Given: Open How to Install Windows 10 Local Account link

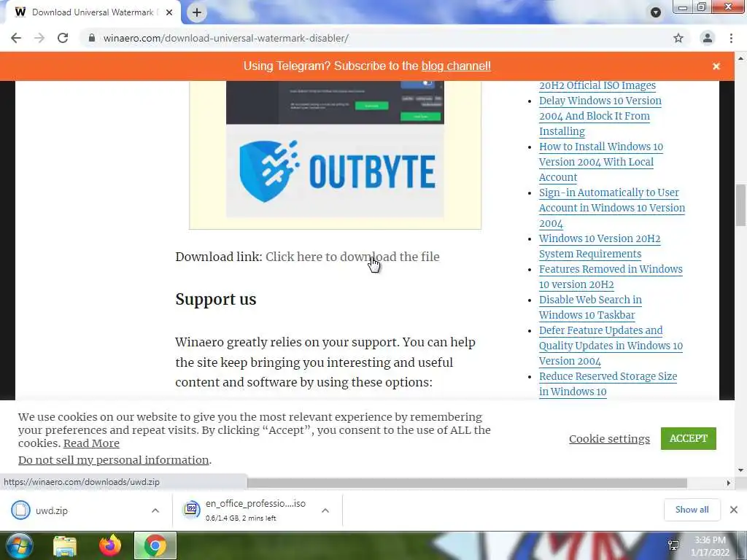Looking at the screenshot, I should point(601,162).
